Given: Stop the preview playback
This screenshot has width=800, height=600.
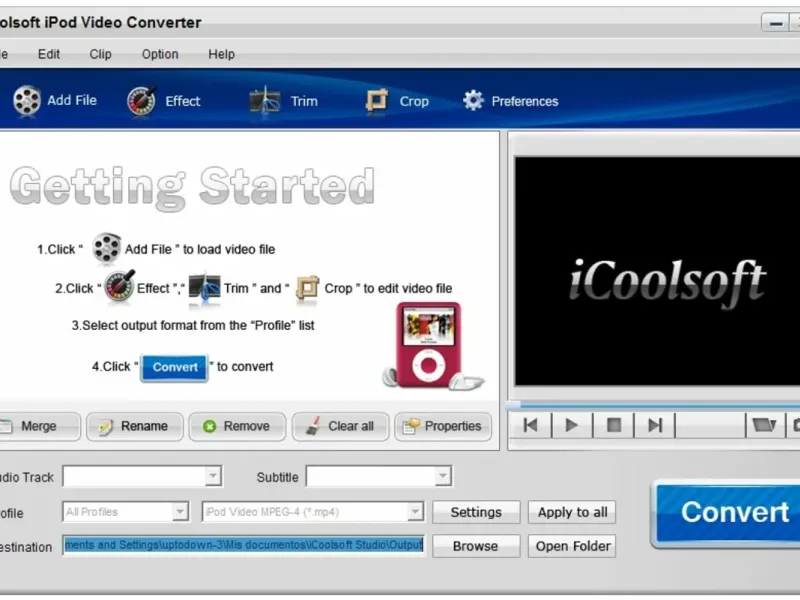Looking at the screenshot, I should point(614,425).
